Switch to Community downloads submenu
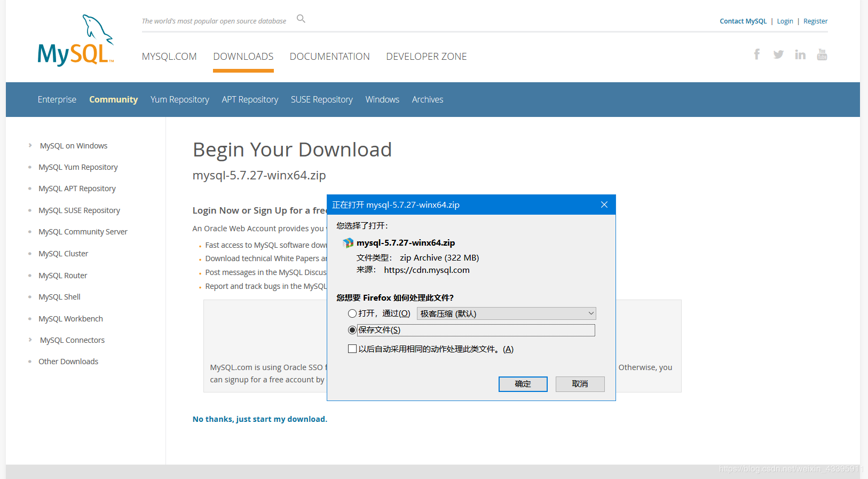Screen dimensions: 868x479 pos(114,99)
